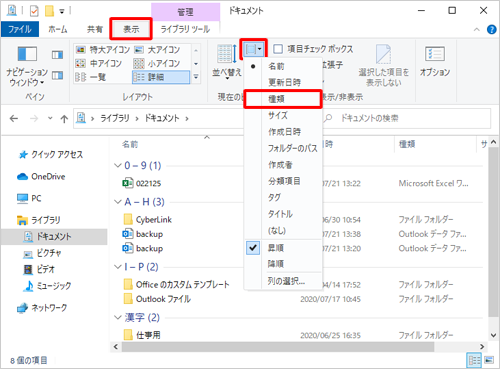500x369 pixels.
Task: Click new folder icon in quick access toolbar
Action: [x=49, y=11]
